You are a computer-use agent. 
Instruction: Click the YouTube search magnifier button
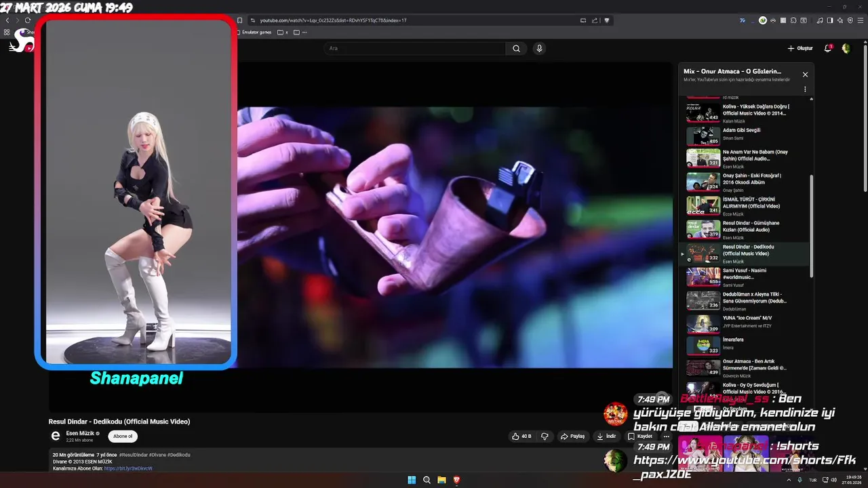click(x=516, y=48)
